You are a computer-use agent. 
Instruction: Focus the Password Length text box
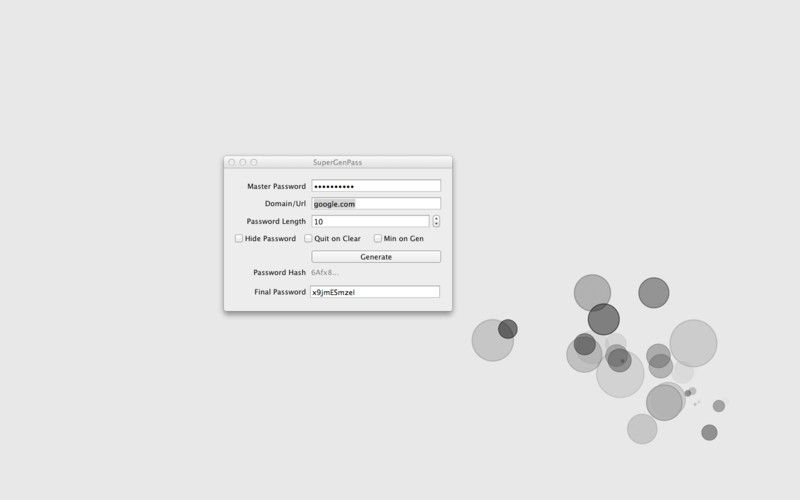tap(370, 221)
